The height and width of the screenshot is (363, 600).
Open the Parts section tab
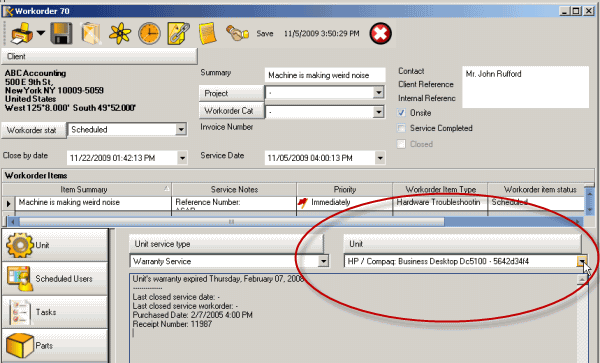click(x=55, y=345)
